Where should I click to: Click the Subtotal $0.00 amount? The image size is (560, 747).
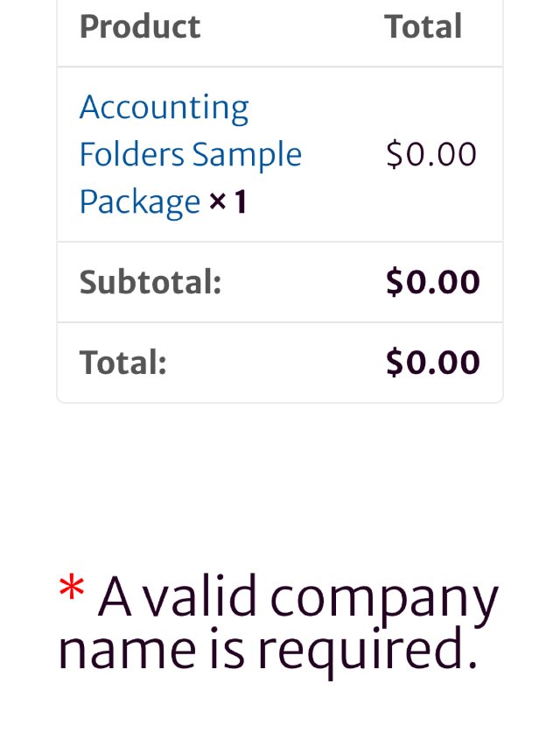pyautogui.click(x=433, y=282)
